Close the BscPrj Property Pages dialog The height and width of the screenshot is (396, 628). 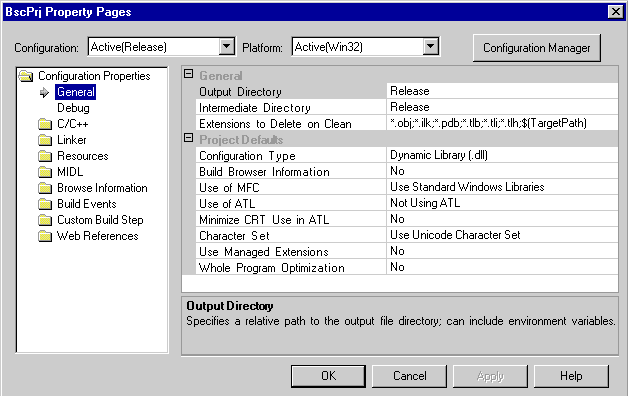[616, 12]
